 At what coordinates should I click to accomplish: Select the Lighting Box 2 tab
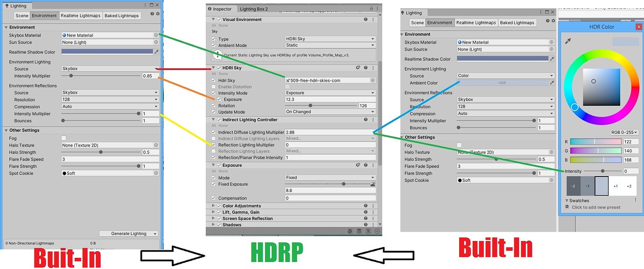click(253, 9)
